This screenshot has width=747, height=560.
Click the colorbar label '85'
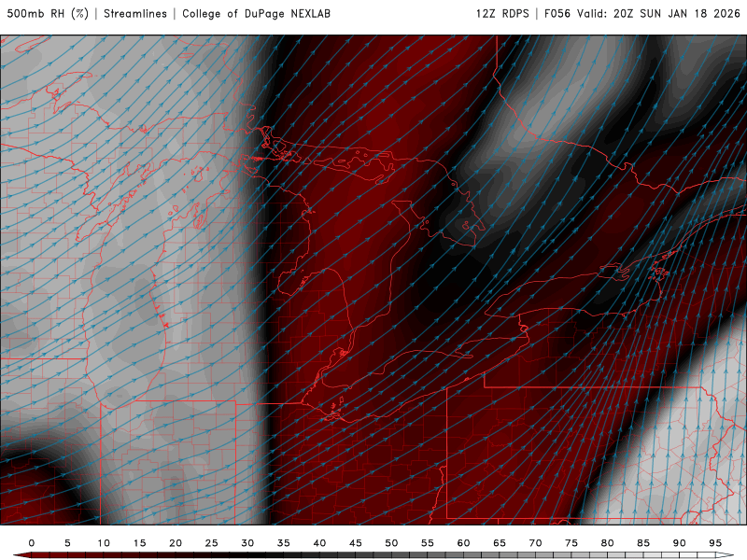643,543
